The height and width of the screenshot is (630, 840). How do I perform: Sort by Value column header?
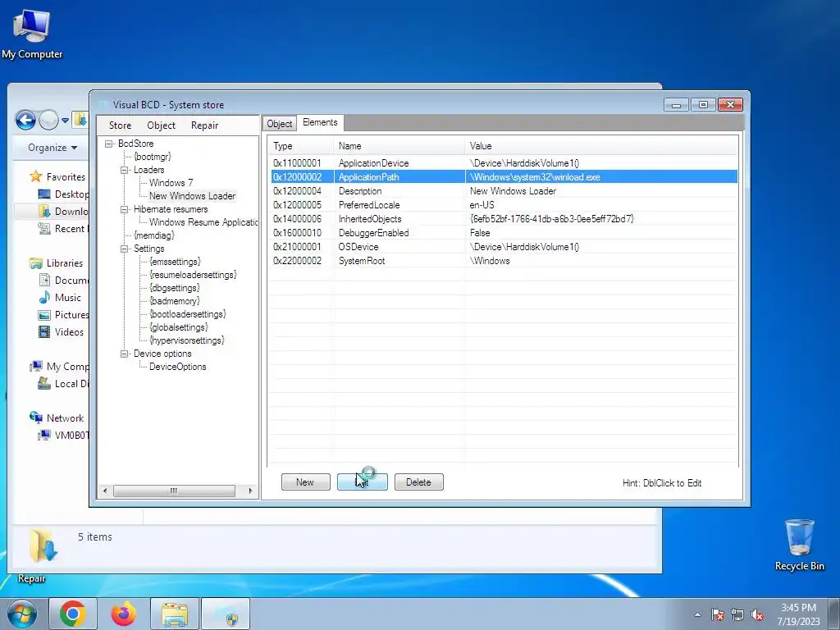tap(601, 146)
